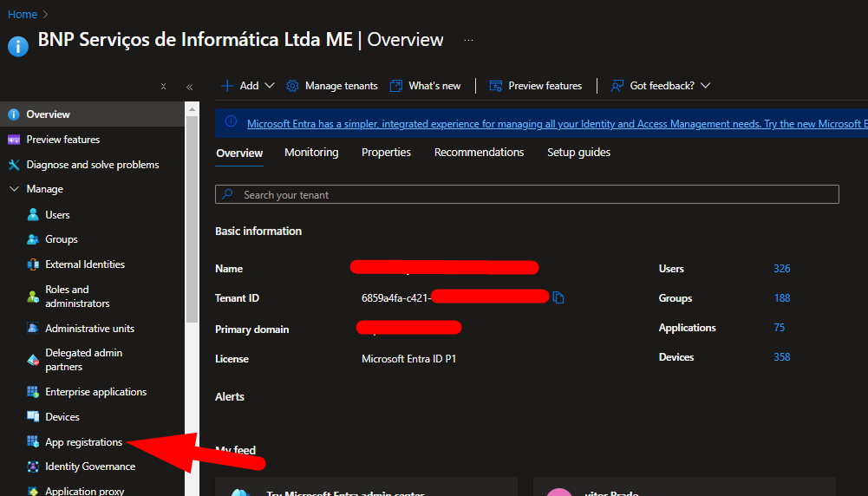Viewport: 868px width, 496px height.
Task: Click the Manage tenants gear icon
Action: coord(292,86)
